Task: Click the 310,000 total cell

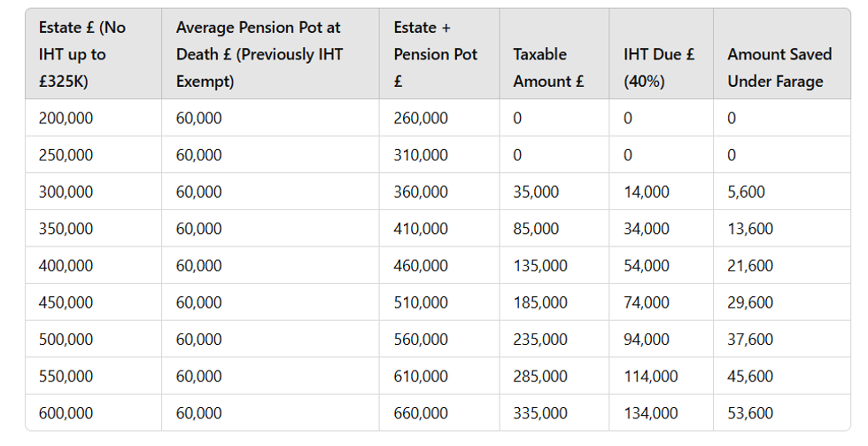Action: pyautogui.click(x=421, y=155)
